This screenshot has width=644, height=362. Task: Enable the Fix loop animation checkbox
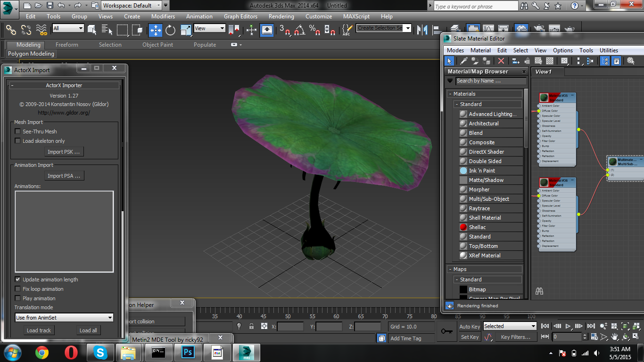18,289
